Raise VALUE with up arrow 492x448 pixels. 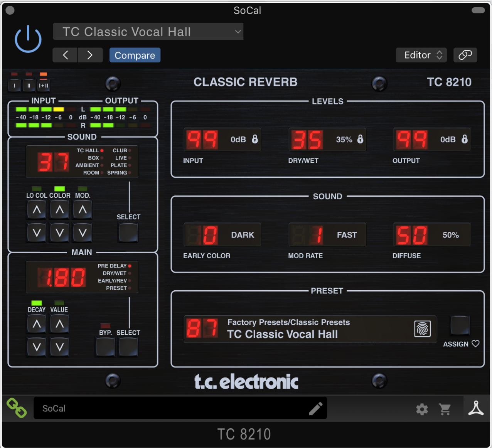(59, 324)
